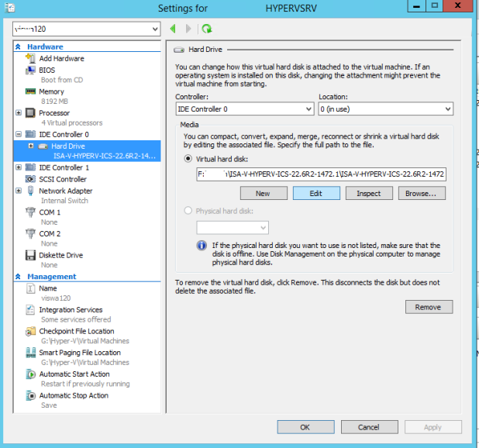
Task: Click the Diskette Drive floppy icon
Action: tap(30, 255)
